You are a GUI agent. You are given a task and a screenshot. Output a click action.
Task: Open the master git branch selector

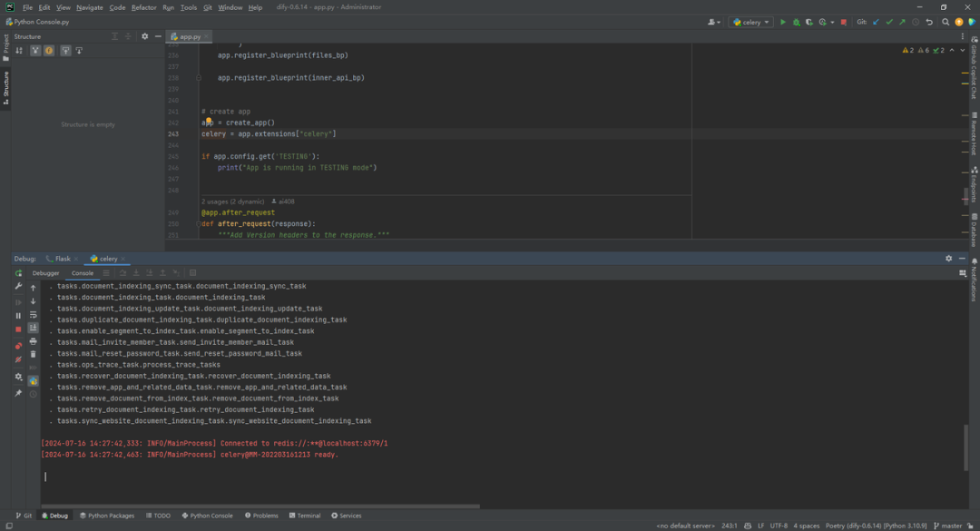pos(947,526)
